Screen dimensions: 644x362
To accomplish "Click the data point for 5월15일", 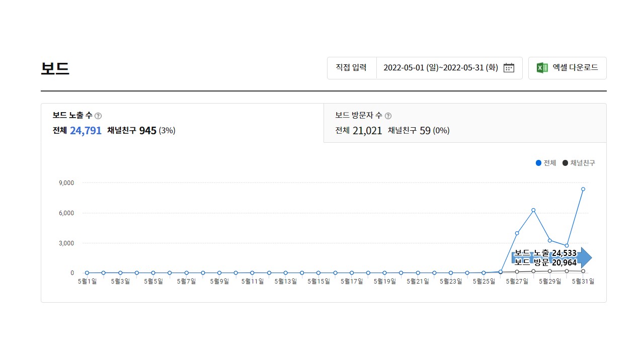I will [x=318, y=273].
